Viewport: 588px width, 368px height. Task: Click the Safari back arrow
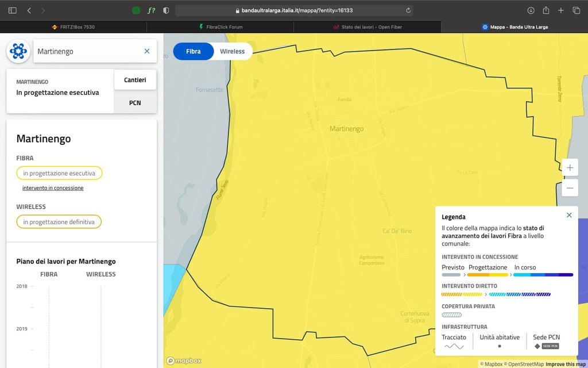coord(29,10)
